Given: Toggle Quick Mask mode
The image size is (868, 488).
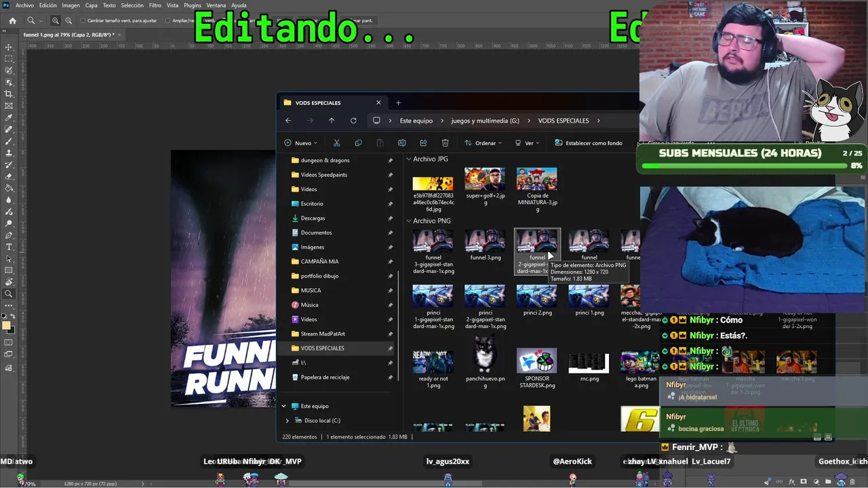Looking at the screenshot, I should click(9, 342).
